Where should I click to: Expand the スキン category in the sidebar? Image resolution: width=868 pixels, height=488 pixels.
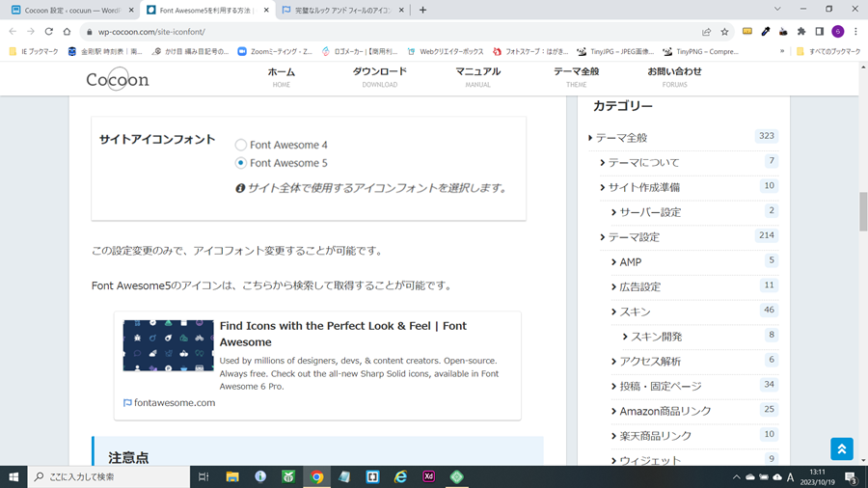(x=614, y=312)
